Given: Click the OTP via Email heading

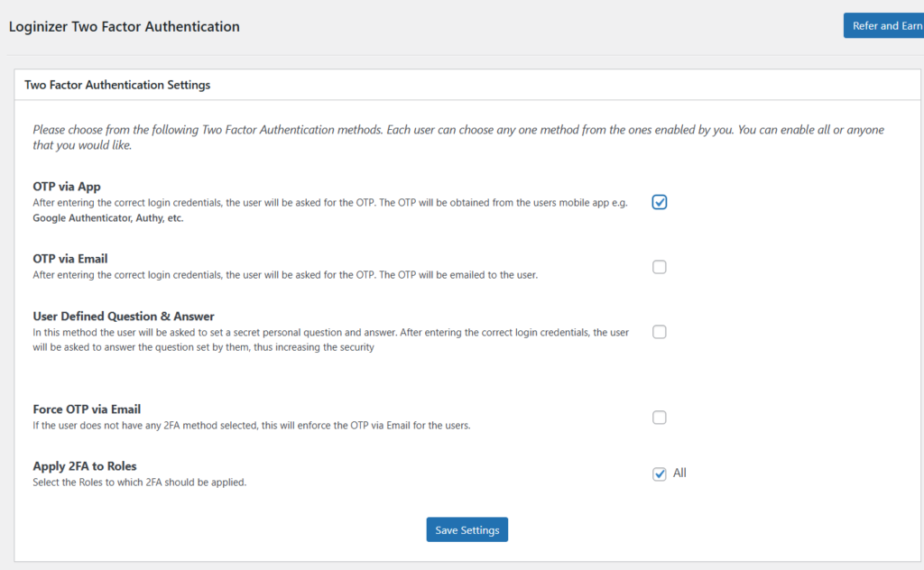Looking at the screenshot, I should pos(70,259).
